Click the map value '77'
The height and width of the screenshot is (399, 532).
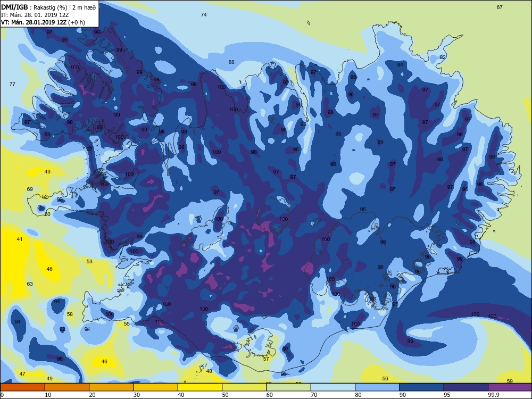[x=12, y=85]
